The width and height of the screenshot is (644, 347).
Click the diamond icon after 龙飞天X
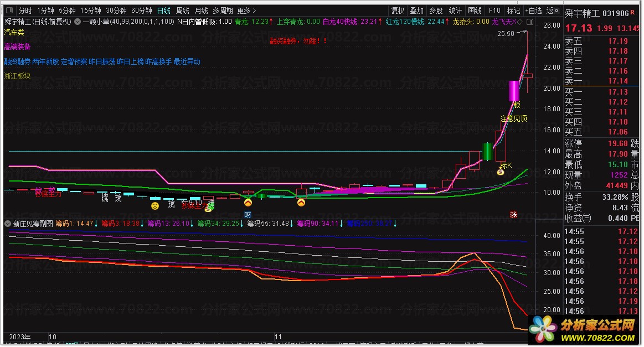pos(520,22)
